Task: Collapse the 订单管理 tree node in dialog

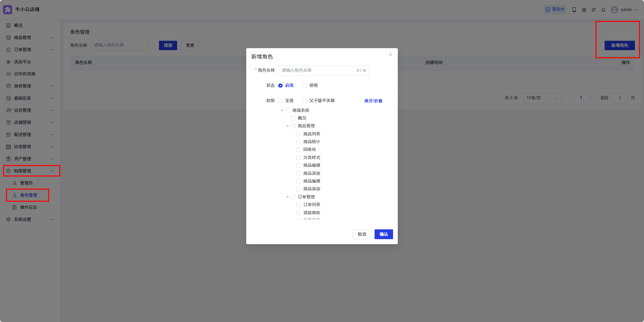Action: coord(288,197)
